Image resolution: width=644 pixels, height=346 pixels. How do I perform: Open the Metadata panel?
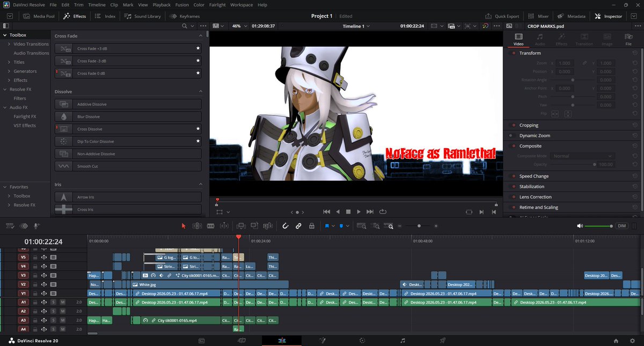click(572, 16)
